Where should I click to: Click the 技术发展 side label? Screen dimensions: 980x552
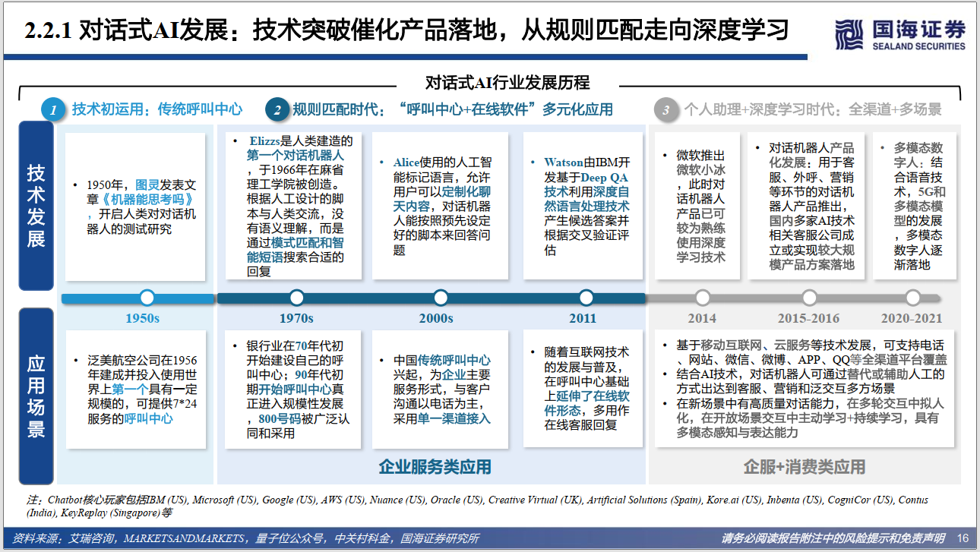tap(36, 205)
